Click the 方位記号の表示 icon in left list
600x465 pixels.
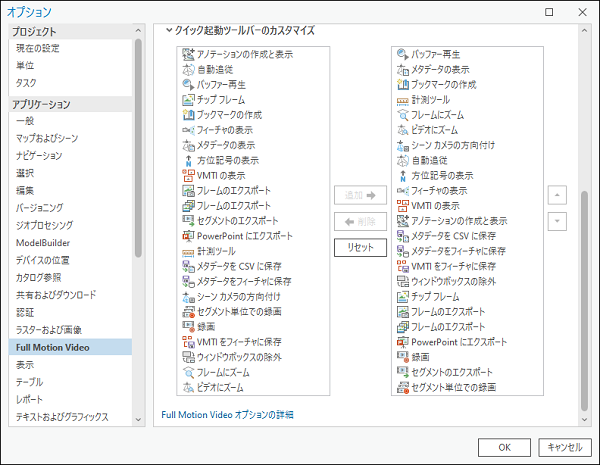[188, 160]
